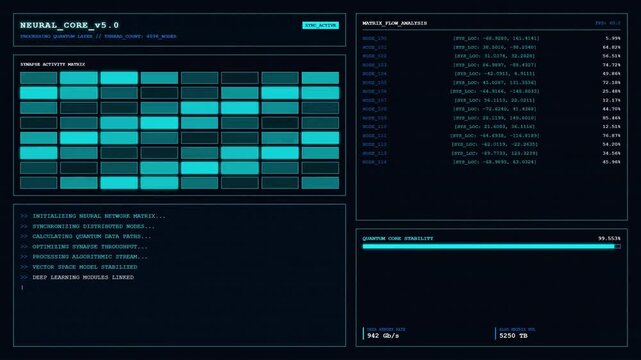The image size is (641, 360).
Task: Select the 76.87% node value
Action: pos(612,136)
